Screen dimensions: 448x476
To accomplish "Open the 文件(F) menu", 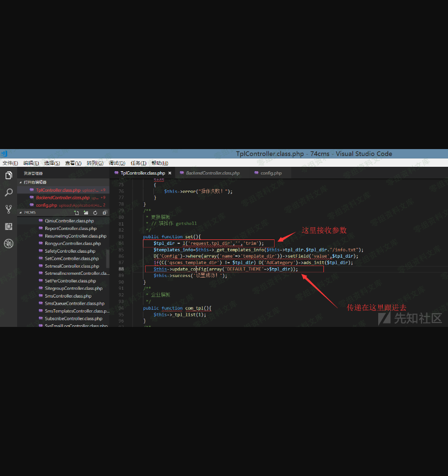I will pyautogui.click(x=10, y=163).
